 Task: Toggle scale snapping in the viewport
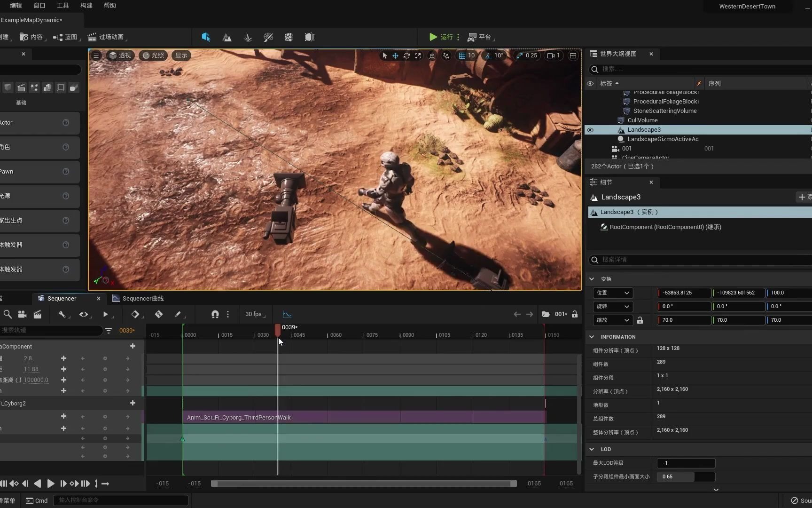[x=520, y=56]
